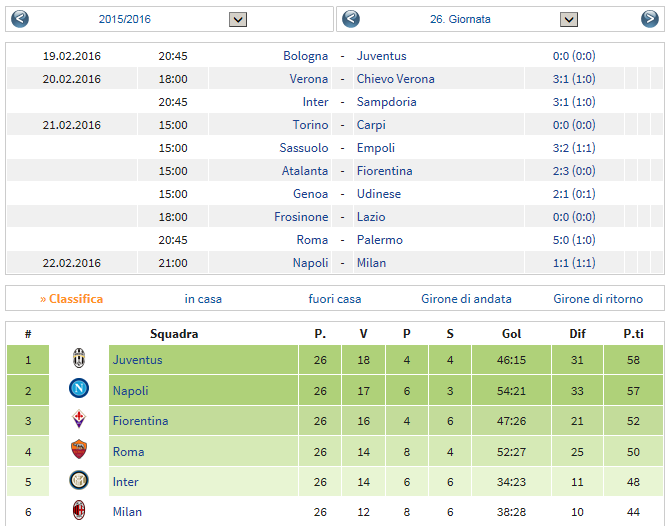The width and height of the screenshot is (670, 526).
Task: Go to previous season with left arrow
Action: (x=20, y=19)
